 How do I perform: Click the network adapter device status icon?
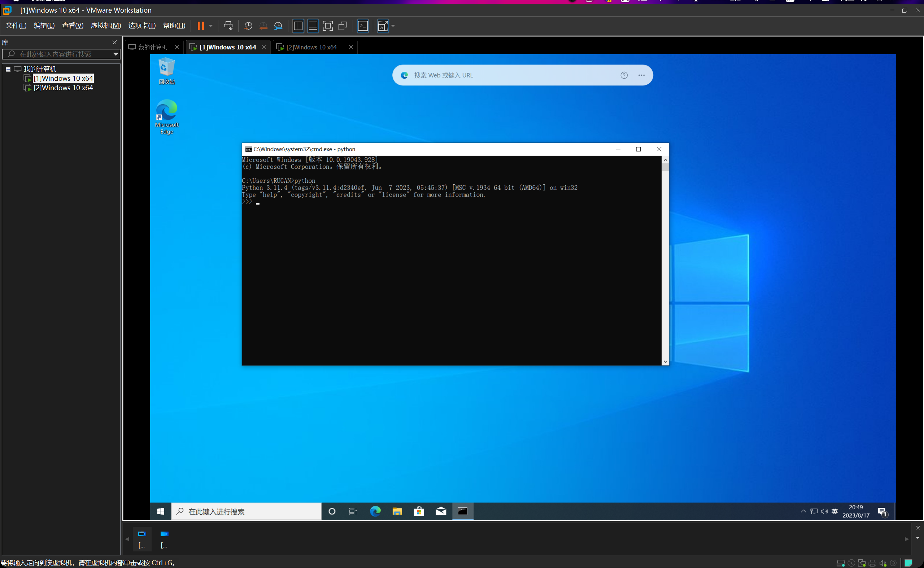862,563
